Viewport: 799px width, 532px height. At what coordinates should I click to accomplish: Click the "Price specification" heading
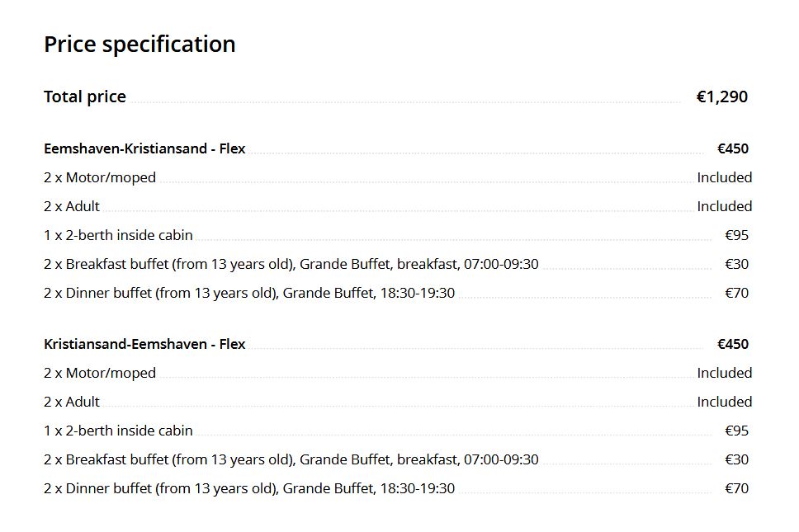click(139, 45)
